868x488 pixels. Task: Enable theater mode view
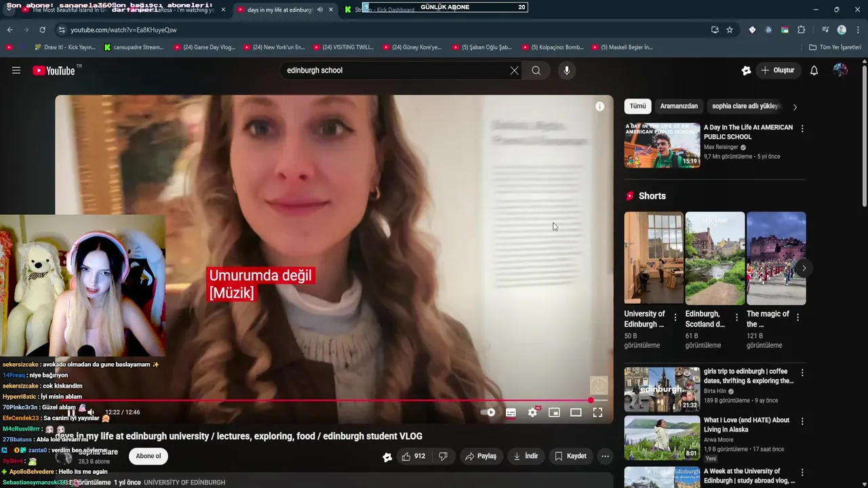click(576, 412)
